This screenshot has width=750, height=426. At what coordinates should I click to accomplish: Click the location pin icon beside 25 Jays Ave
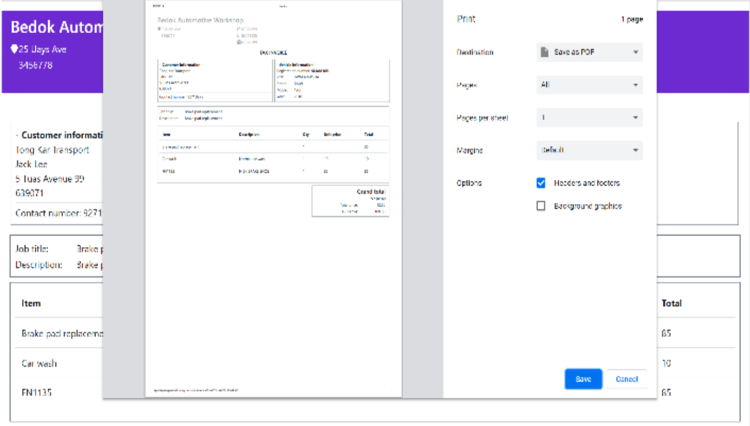tap(14, 49)
